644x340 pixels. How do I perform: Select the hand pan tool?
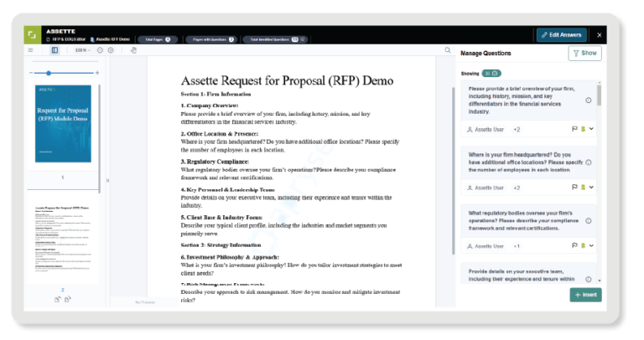[x=133, y=50]
